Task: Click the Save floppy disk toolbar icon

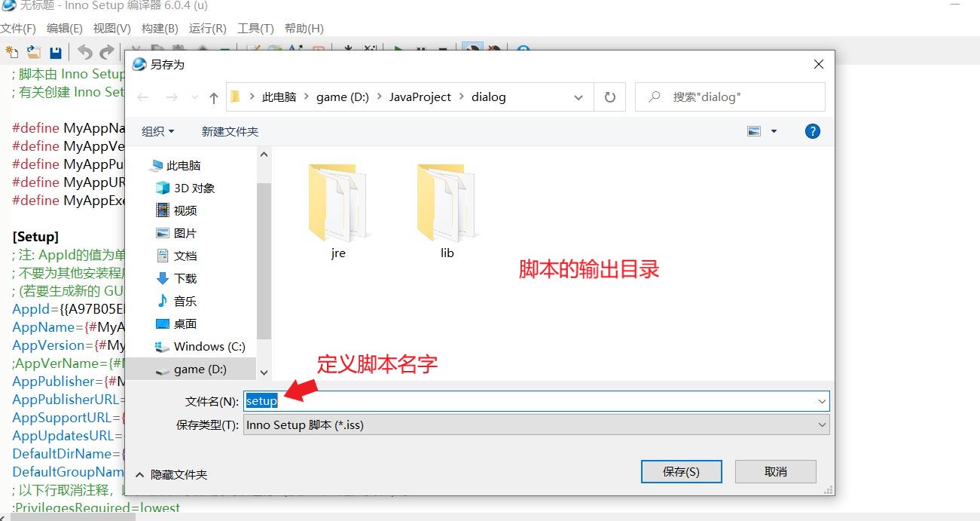Action: [x=56, y=52]
